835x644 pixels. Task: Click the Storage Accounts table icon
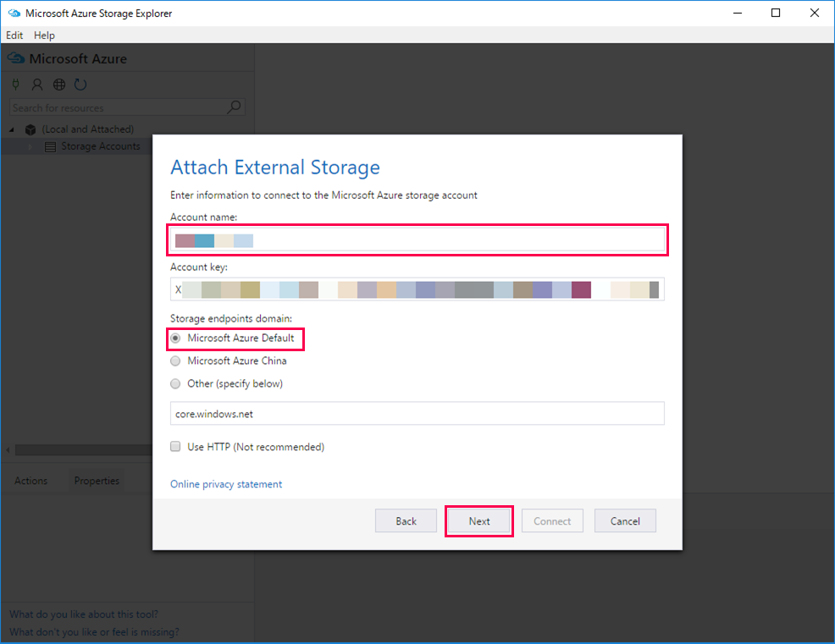(x=50, y=146)
